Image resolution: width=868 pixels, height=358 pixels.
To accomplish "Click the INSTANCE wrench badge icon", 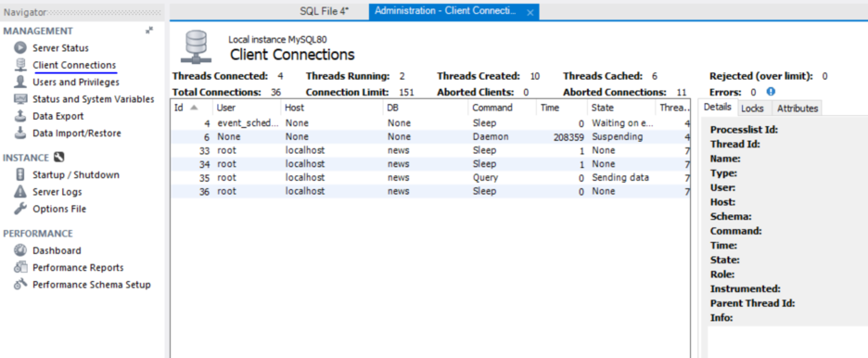I will tap(59, 158).
